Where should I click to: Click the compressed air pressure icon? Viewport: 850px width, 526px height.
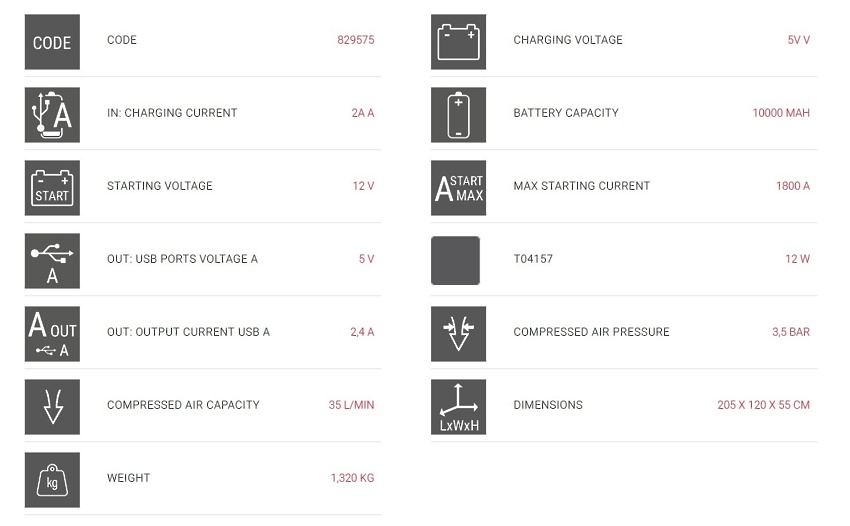point(459,334)
